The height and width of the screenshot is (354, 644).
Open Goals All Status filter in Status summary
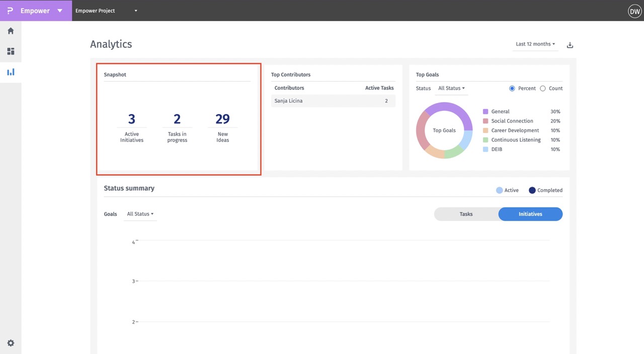(140, 214)
